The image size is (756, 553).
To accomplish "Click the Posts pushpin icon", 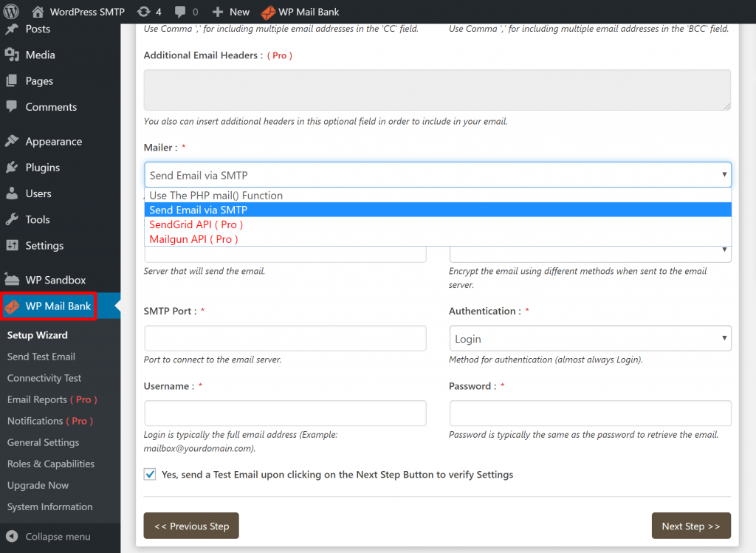I will [x=12, y=29].
